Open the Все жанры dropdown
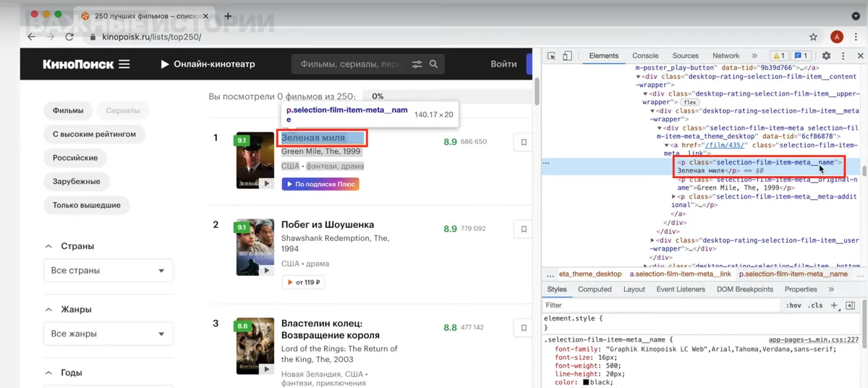Screen dimensions: 868x388 [109, 334]
